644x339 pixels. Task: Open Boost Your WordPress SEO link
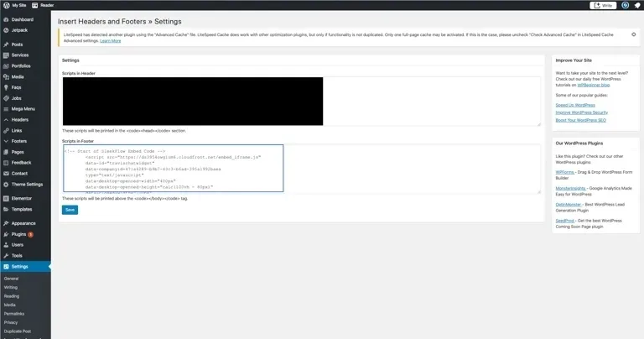click(581, 120)
